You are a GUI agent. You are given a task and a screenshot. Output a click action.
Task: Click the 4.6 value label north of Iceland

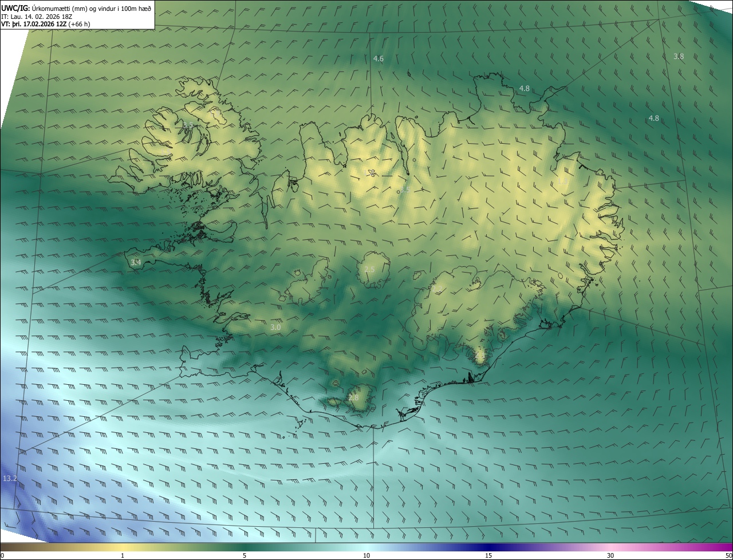pyautogui.click(x=378, y=59)
